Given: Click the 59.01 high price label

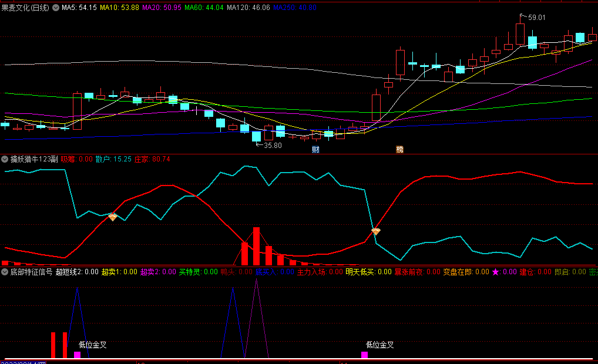Looking at the screenshot, I should tap(536, 18).
